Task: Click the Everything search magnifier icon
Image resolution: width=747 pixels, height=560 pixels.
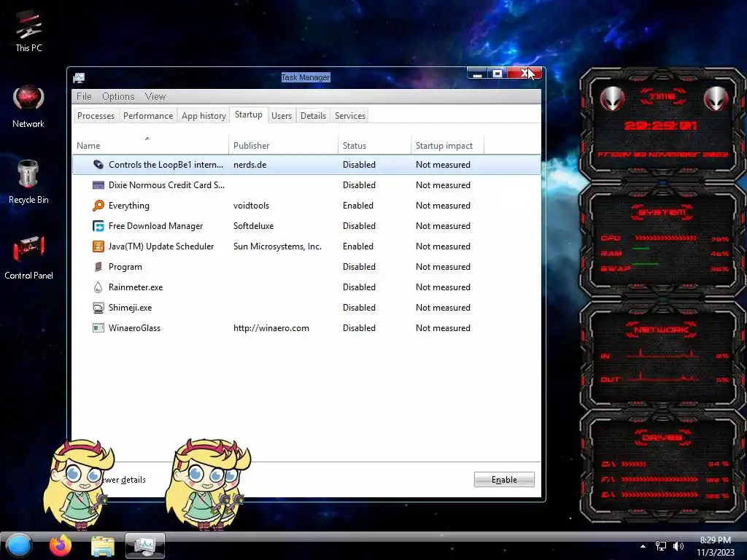Action: pyautogui.click(x=98, y=206)
